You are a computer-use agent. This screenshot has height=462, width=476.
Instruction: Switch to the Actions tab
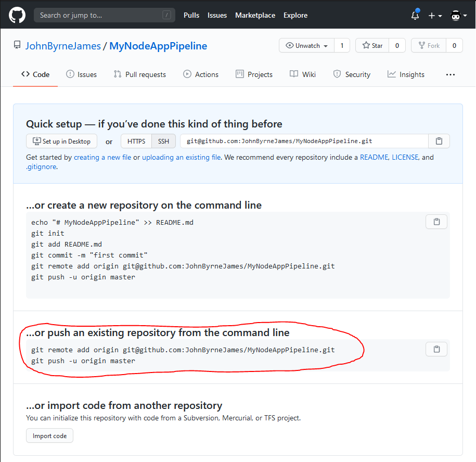click(201, 74)
